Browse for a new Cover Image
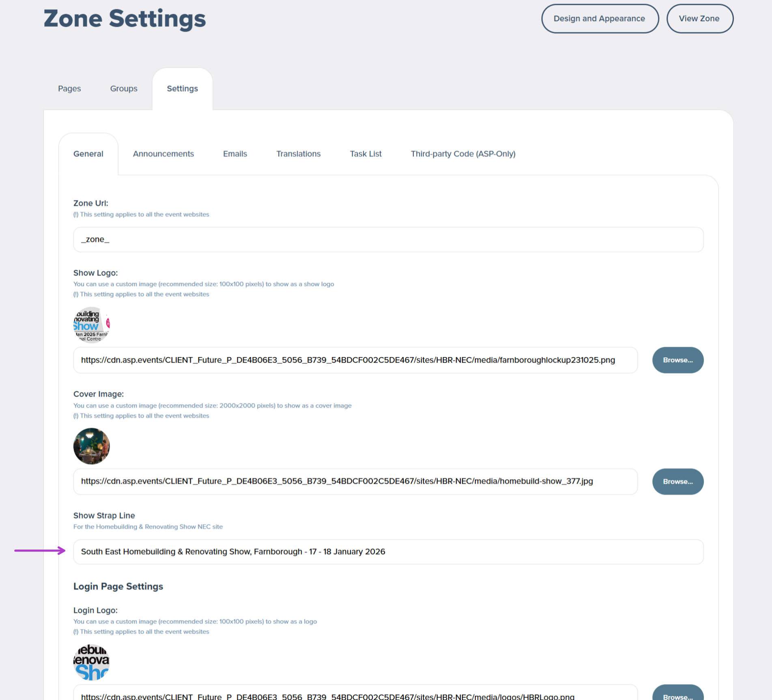 [678, 481]
